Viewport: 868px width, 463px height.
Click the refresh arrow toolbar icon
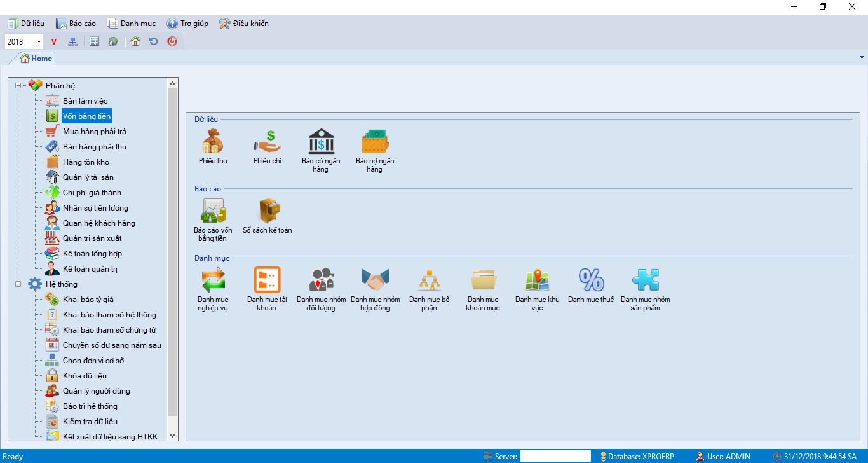[x=153, y=41]
